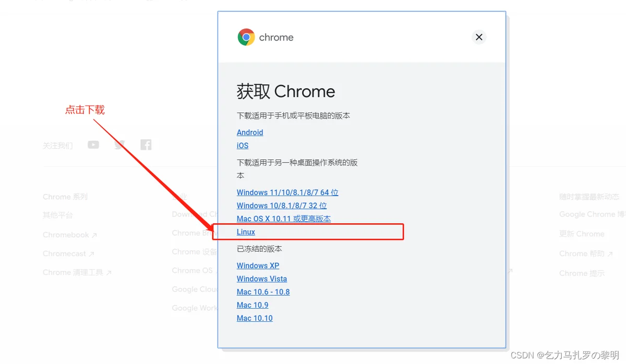Click the 下载适用于手机或平板电脑的版本 text
Screen dimensions: 626x364
293,116
